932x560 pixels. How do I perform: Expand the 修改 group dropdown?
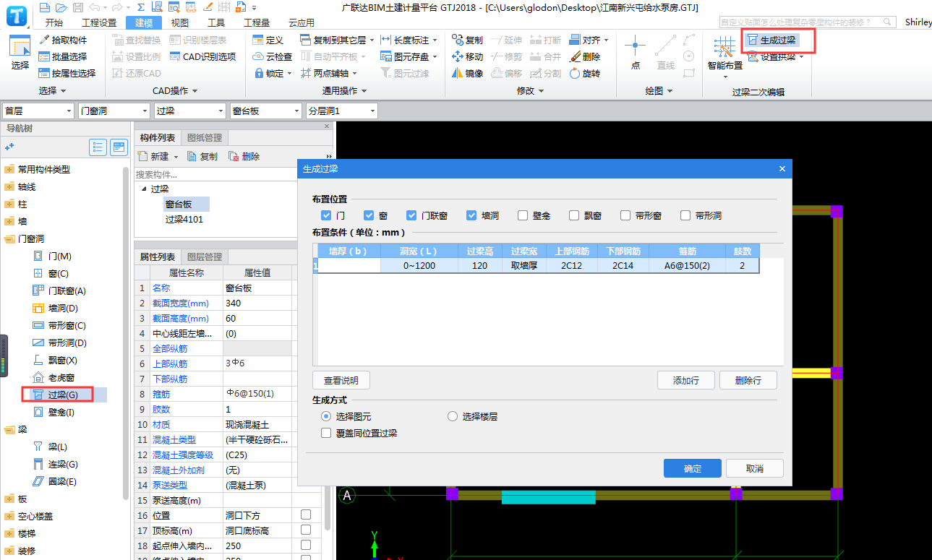point(530,91)
